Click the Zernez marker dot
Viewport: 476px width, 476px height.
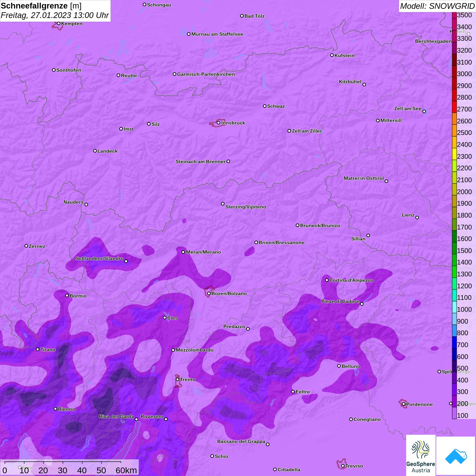tap(26, 246)
